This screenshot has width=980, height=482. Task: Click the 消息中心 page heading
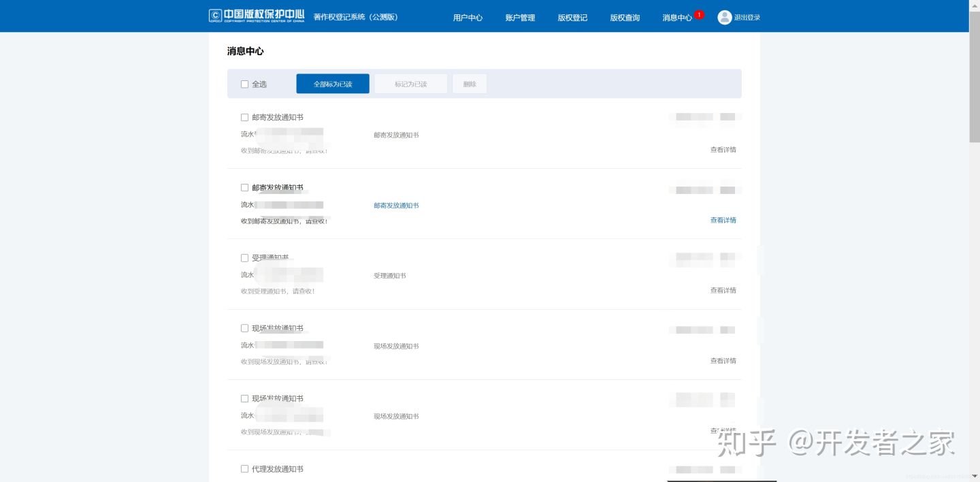[245, 51]
